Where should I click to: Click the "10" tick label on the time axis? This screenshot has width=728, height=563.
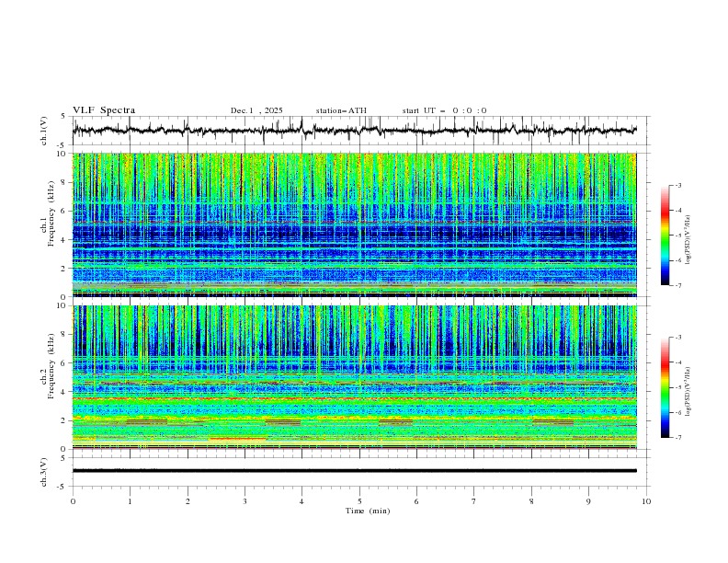pos(646,501)
